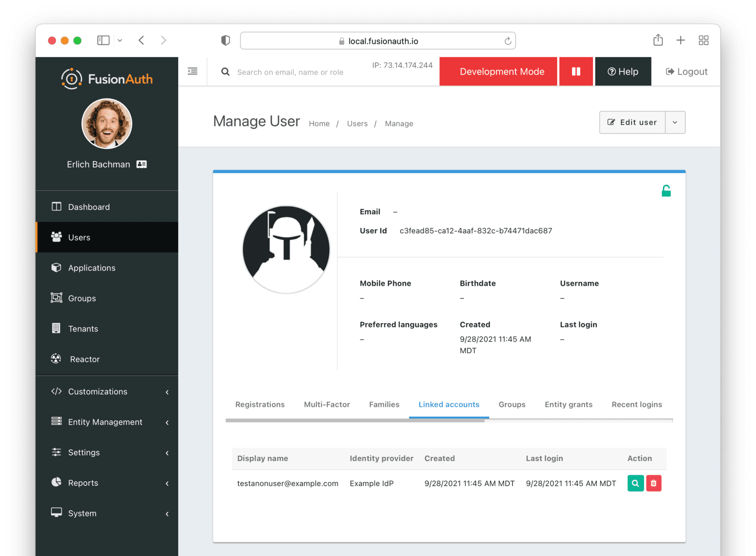
Task: Open the Recent logins tab
Action: (636, 404)
